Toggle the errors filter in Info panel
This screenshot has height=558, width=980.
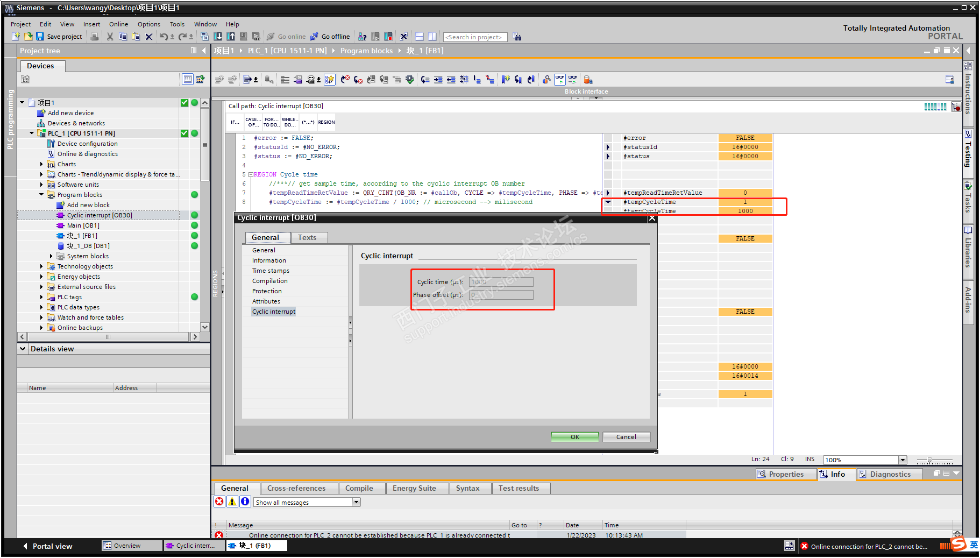[x=219, y=502]
